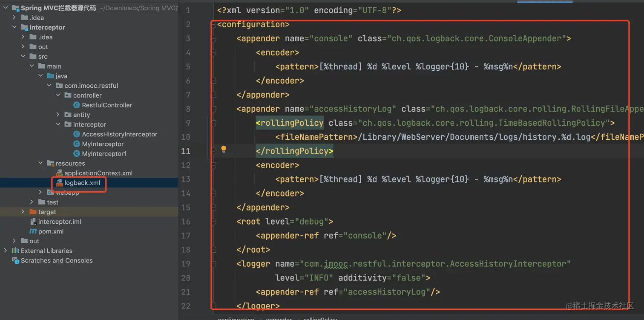The height and width of the screenshot is (320, 644).
Task: Click the applicationContext.xml file icon
Action: [x=59, y=173]
